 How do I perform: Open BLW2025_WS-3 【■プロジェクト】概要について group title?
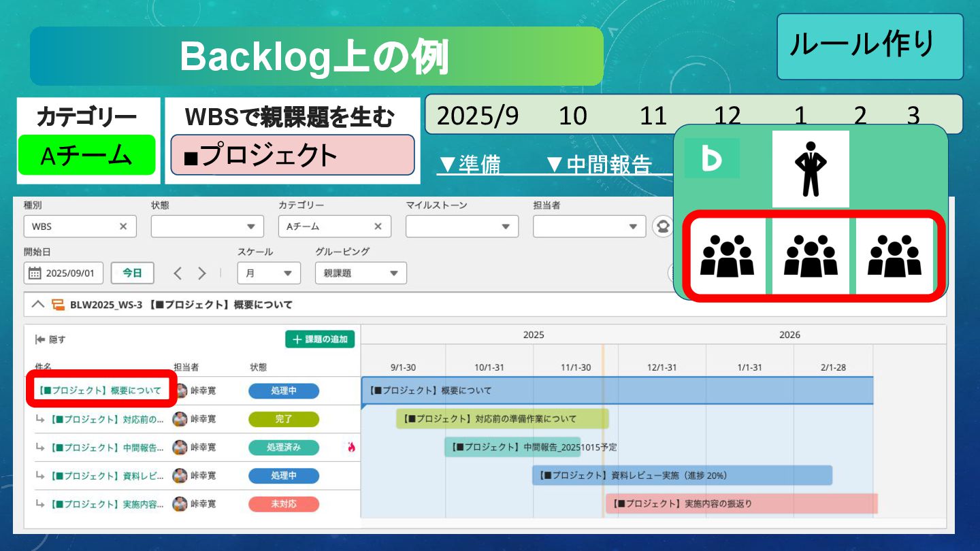coord(181,305)
